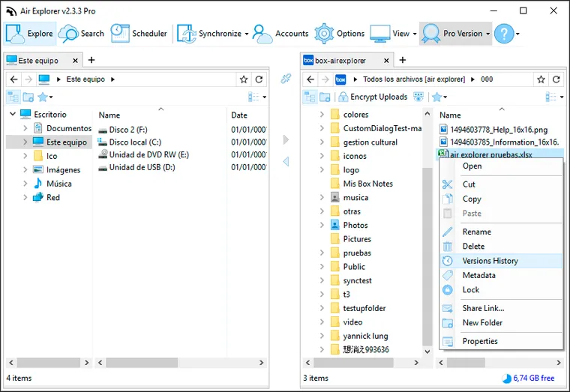This screenshot has height=392, width=570.
Task: Choose Properties from context menu
Action: [x=501, y=341]
